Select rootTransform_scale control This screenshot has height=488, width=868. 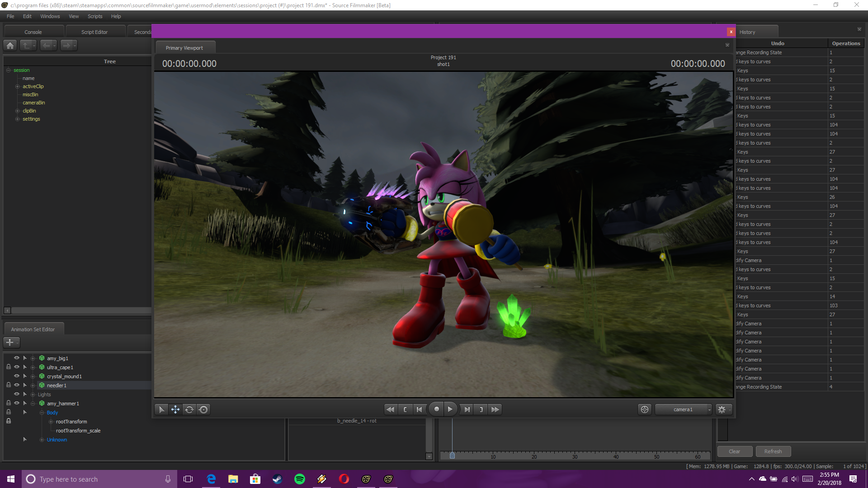78,431
